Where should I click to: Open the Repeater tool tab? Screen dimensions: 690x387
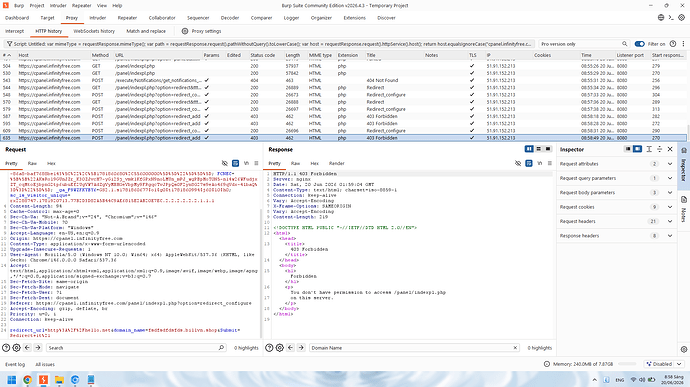click(x=127, y=18)
